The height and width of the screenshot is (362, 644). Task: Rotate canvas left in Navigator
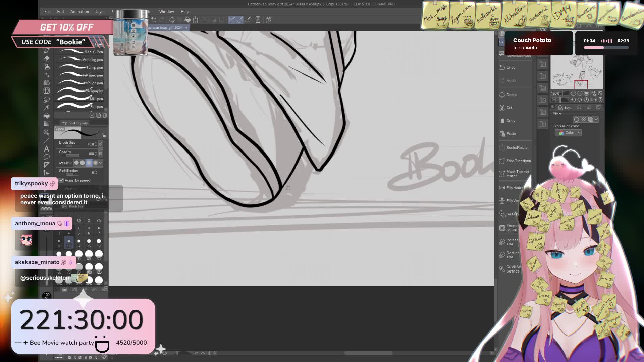coord(573,100)
